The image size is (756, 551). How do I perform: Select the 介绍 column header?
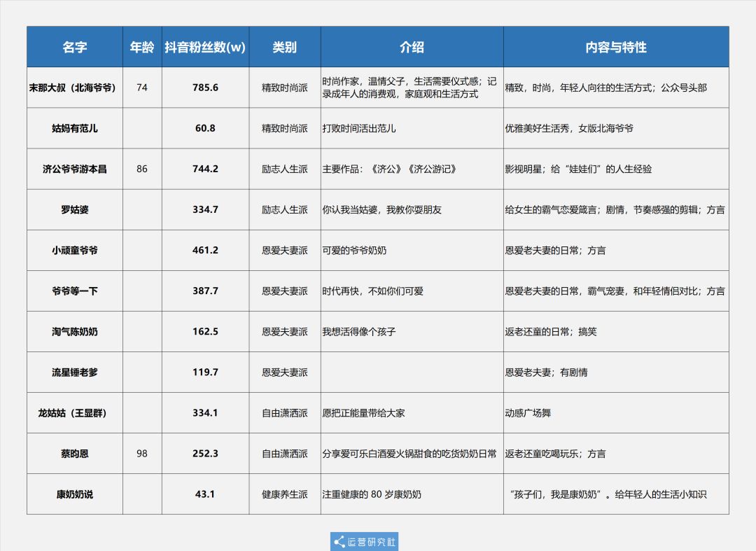pyautogui.click(x=412, y=47)
